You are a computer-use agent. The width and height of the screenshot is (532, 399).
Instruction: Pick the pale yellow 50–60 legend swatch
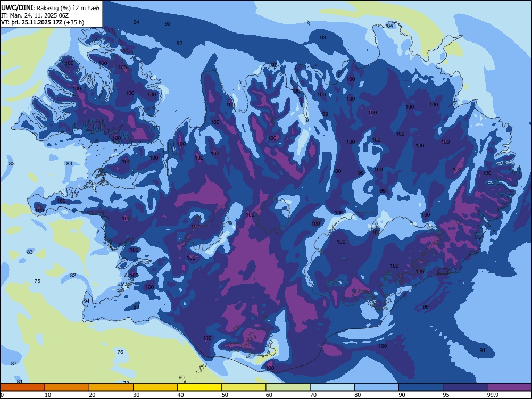click(x=244, y=387)
